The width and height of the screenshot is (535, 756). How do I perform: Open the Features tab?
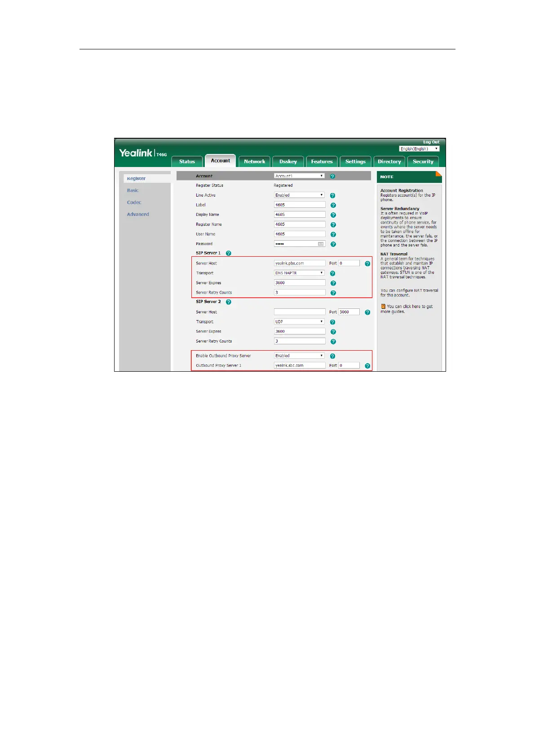pos(322,162)
